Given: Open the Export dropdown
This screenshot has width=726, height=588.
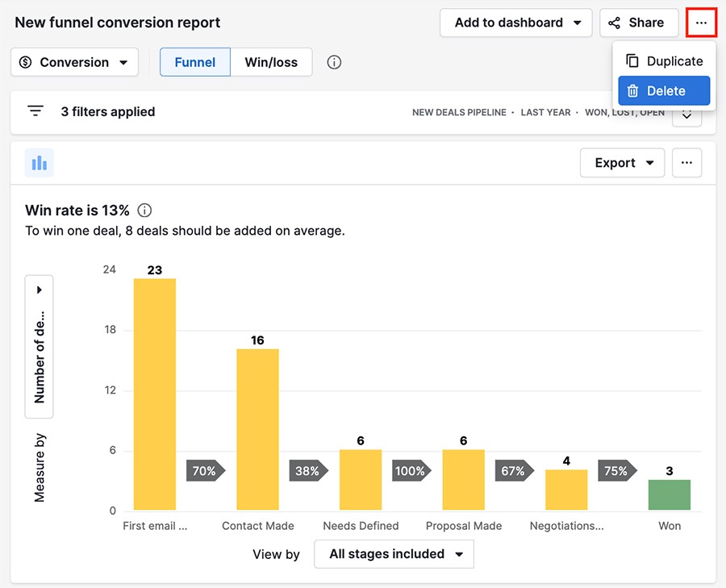Looking at the screenshot, I should (x=622, y=162).
